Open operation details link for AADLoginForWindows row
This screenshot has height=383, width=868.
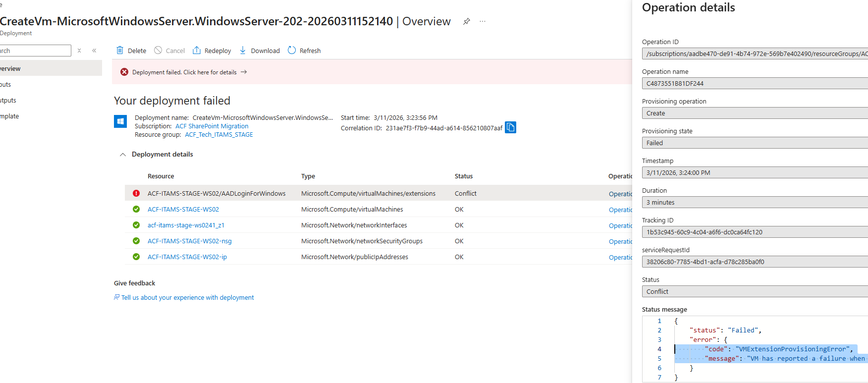point(620,194)
